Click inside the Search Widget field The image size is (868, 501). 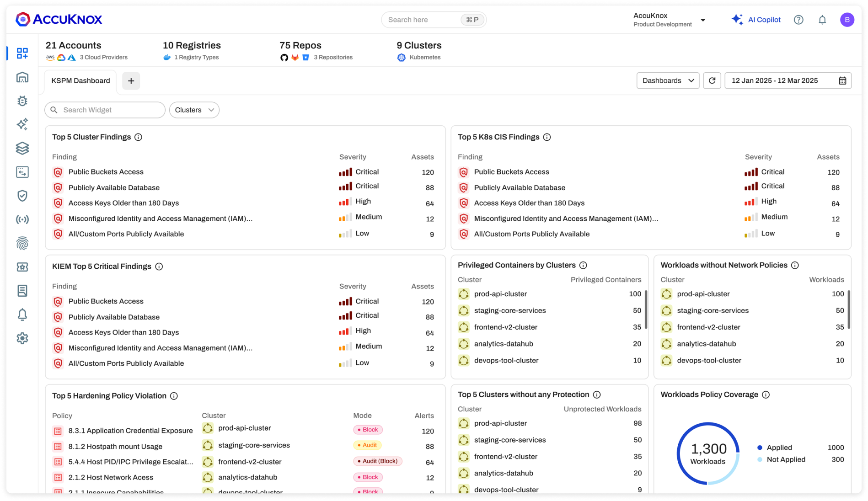pyautogui.click(x=104, y=110)
